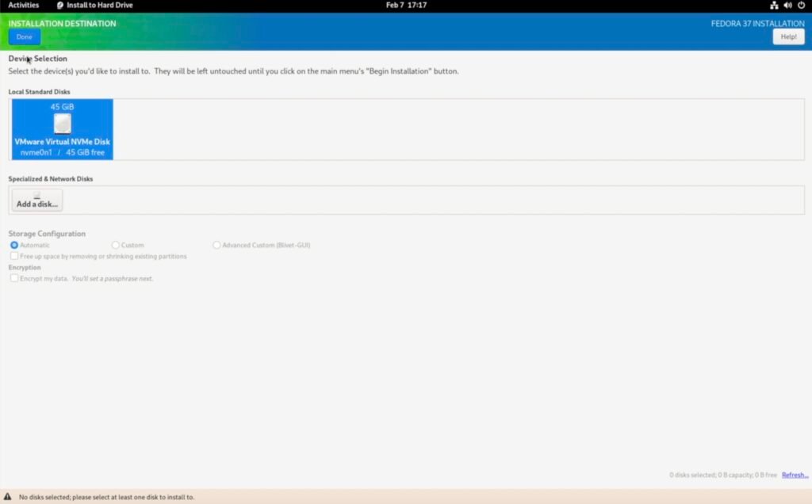Click the warning triangle icon in status bar
The height and width of the screenshot is (504, 812).
coord(7,497)
